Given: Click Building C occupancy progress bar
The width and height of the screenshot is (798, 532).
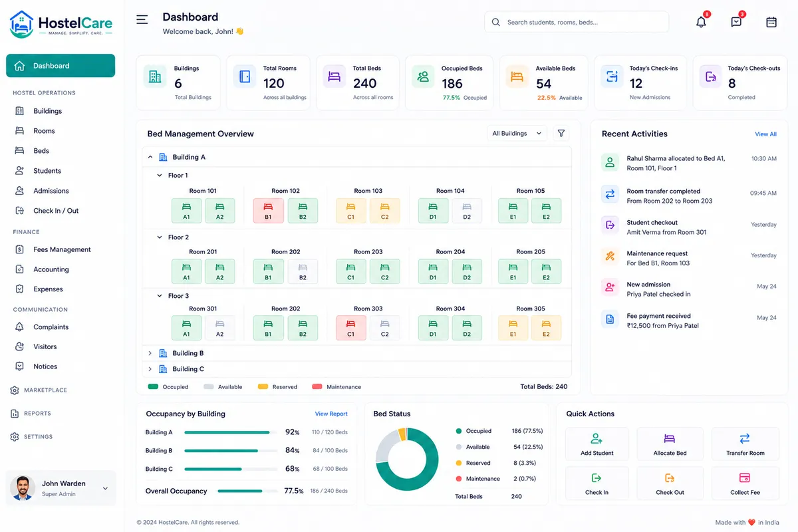Looking at the screenshot, I should pos(231,469).
